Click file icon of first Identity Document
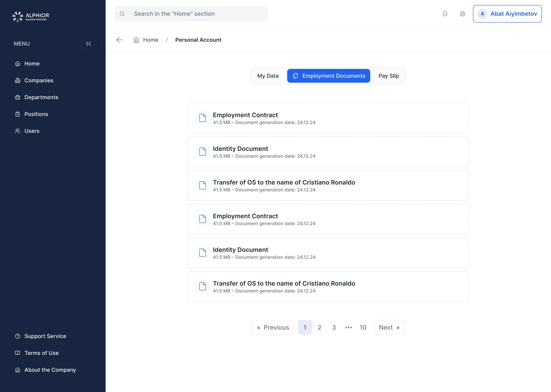 click(x=202, y=152)
